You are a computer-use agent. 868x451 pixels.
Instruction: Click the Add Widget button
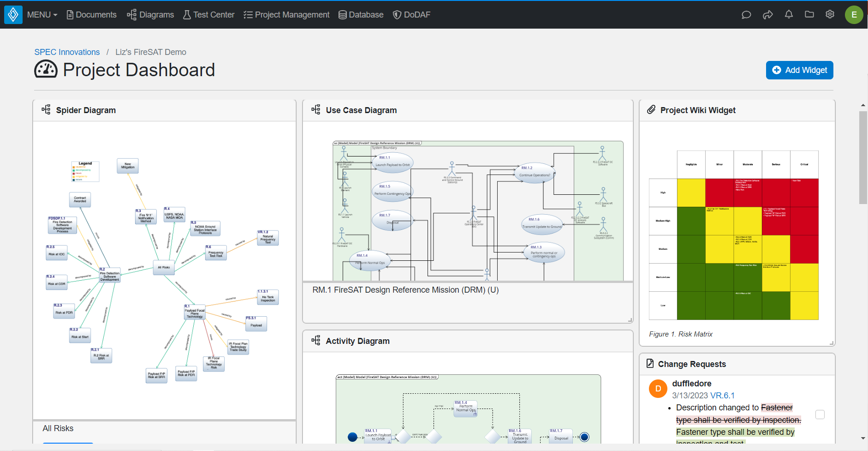click(x=799, y=70)
